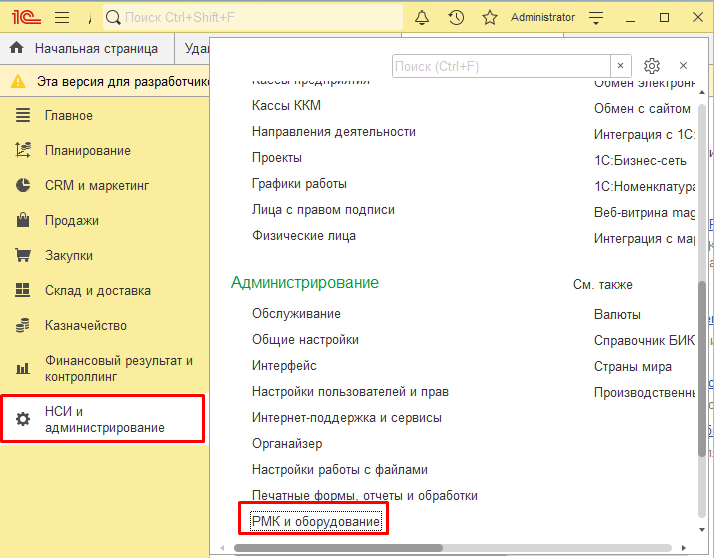This screenshot has height=558, width=714.
Task: Click Administrator user name
Action: (543, 17)
